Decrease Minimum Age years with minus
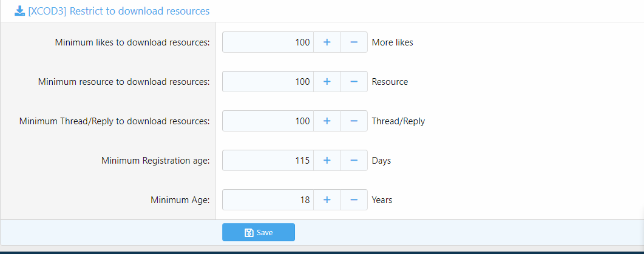Image resolution: width=644 pixels, height=254 pixels. tap(354, 200)
